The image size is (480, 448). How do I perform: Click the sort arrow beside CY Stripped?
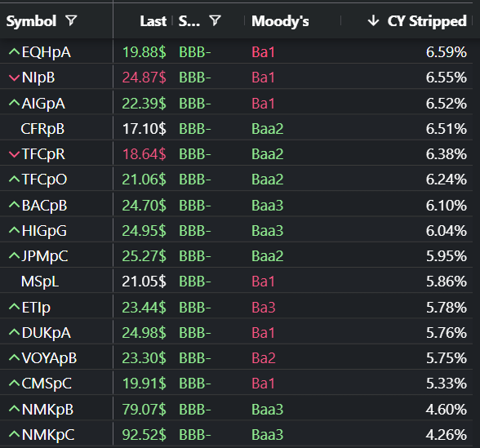coord(373,21)
